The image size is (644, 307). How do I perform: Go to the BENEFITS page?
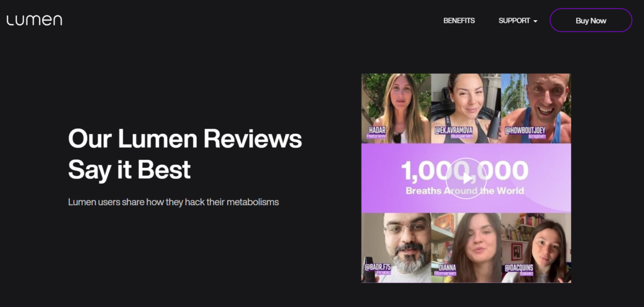tap(459, 21)
